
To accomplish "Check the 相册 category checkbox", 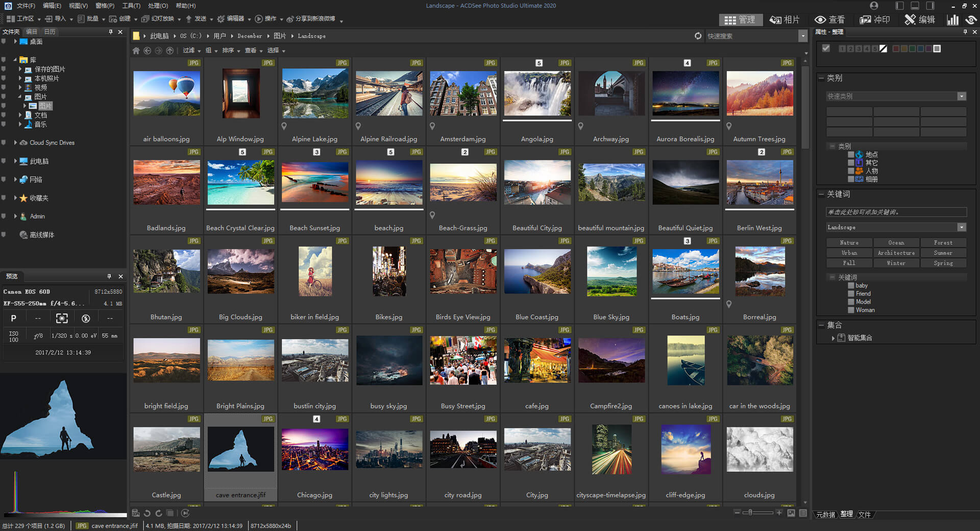I will coord(851,179).
